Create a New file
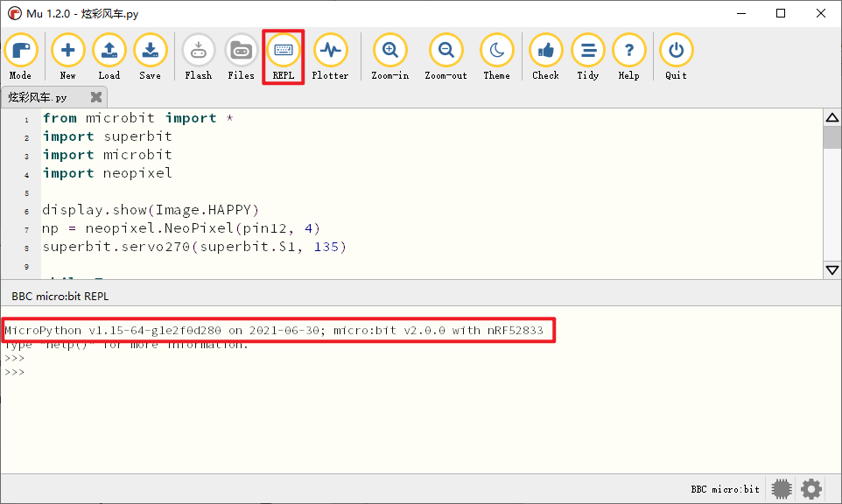The image size is (842, 504). coord(67,56)
